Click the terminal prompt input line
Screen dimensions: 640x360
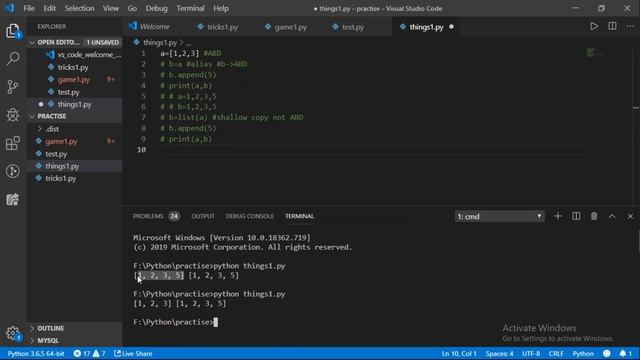[x=176, y=322]
